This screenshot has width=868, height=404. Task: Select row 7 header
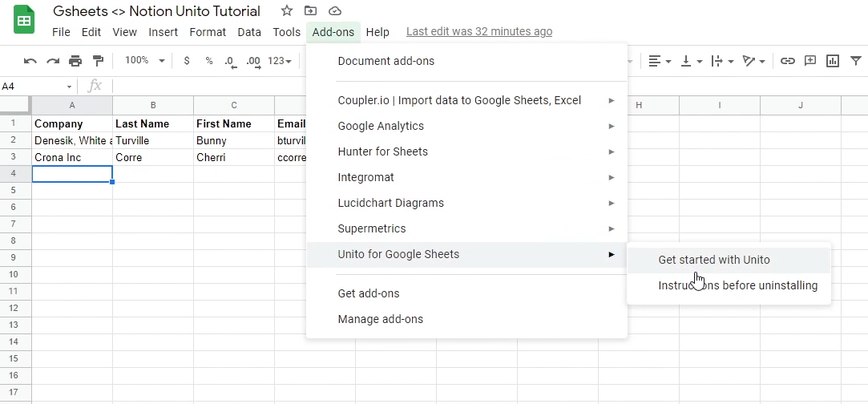[x=15, y=224]
